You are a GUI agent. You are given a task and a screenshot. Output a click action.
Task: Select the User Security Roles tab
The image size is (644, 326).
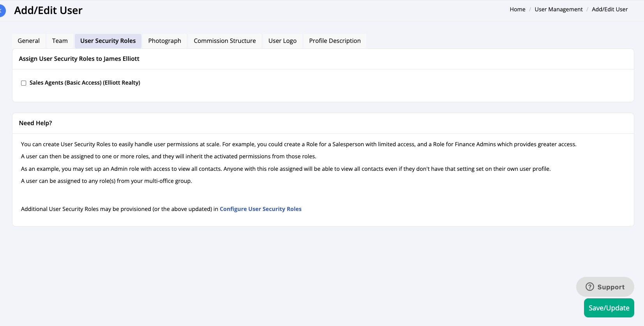108,41
